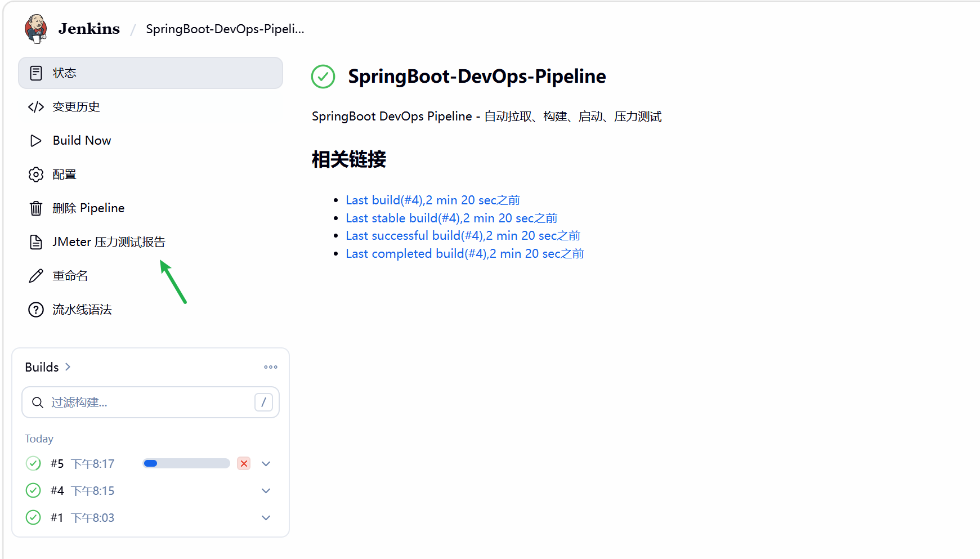980x559 pixels.
Task: Open build #5 link
Action: [x=57, y=464]
